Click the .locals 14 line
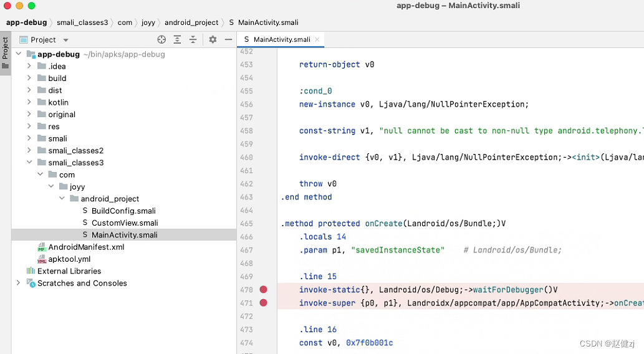The height and width of the screenshot is (354, 644). (x=323, y=237)
